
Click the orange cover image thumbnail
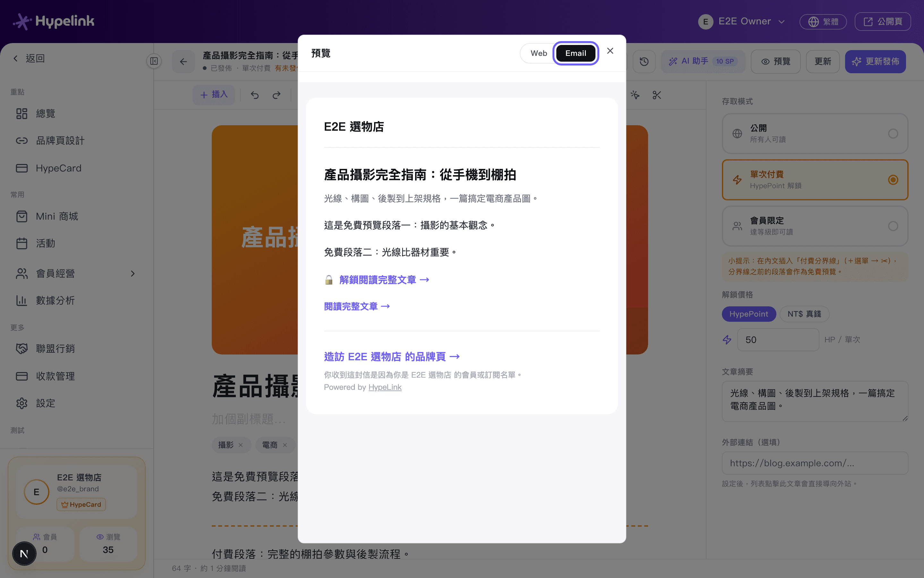click(x=255, y=240)
